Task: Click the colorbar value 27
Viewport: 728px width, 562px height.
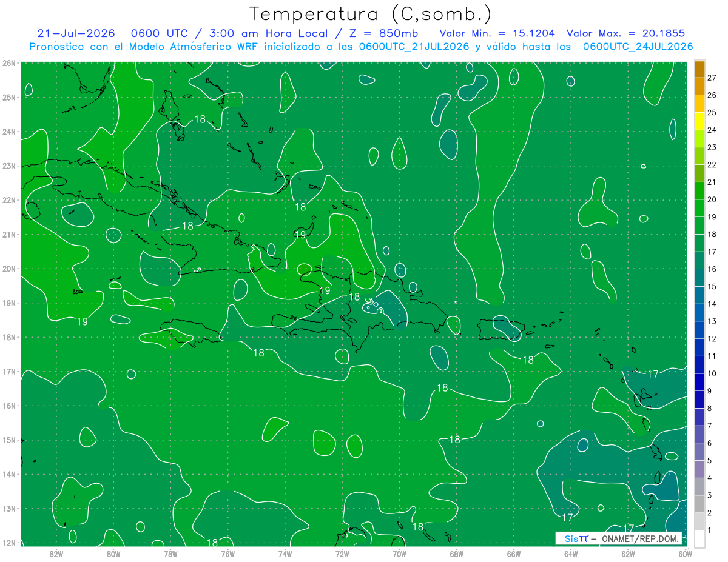Action: pos(712,77)
